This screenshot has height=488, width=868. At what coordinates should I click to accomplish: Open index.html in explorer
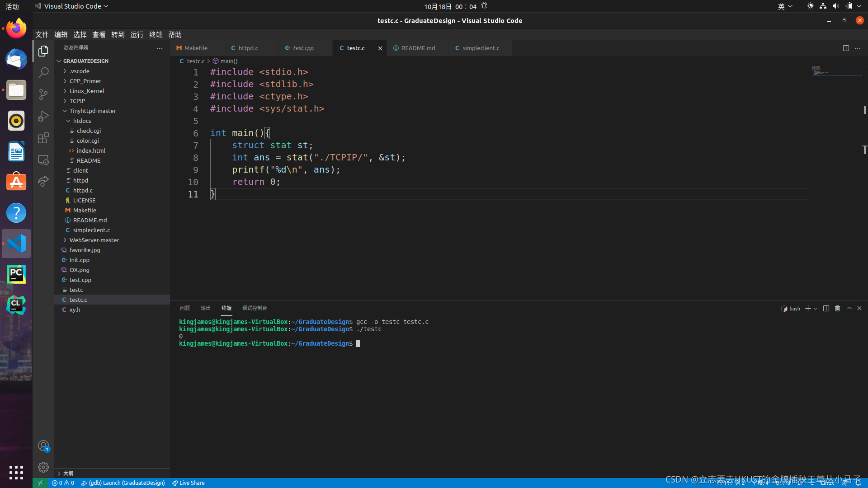pyautogui.click(x=112, y=150)
